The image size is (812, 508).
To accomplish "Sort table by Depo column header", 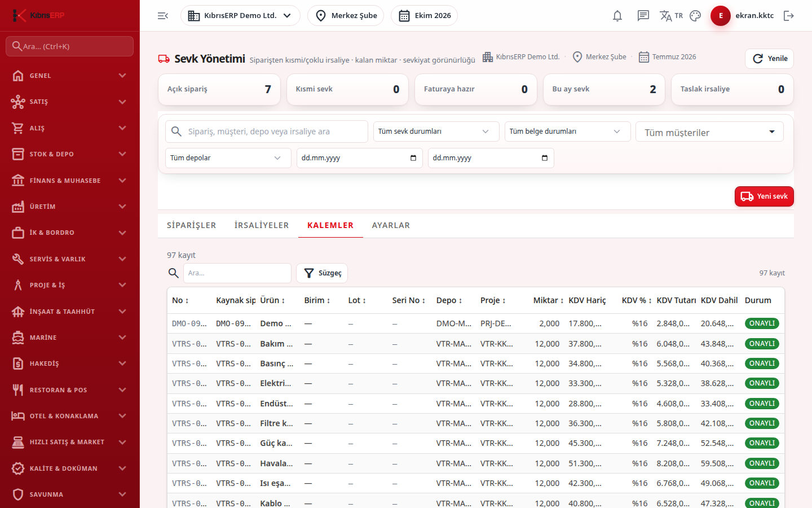I will tap(449, 300).
